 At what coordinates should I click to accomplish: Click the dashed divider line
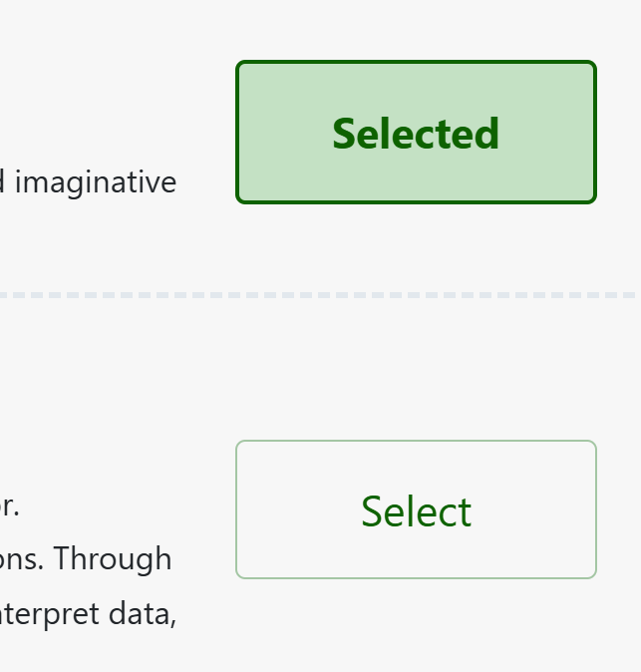click(319, 295)
